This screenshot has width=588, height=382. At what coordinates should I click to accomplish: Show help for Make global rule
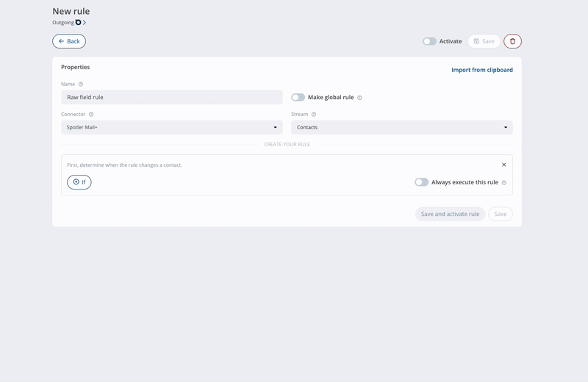point(359,98)
